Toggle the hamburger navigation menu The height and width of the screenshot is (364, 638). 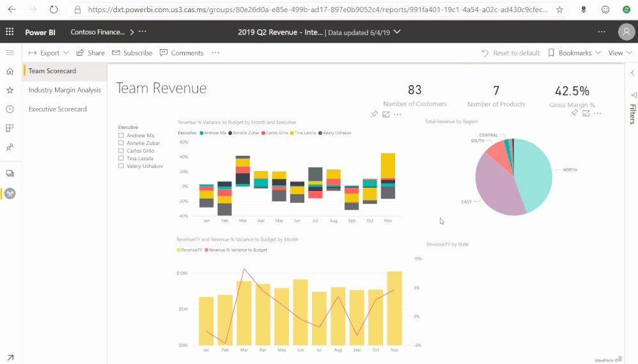tap(10, 53)
